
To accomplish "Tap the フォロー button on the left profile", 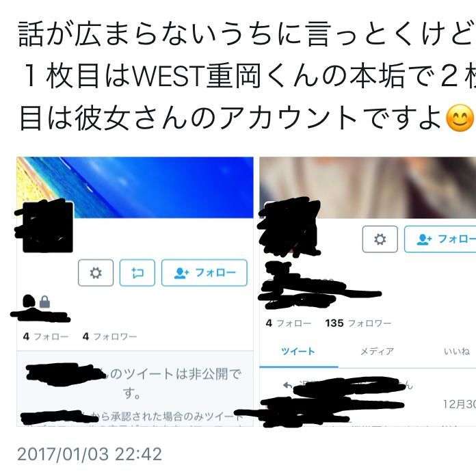I will click(204, 273).
